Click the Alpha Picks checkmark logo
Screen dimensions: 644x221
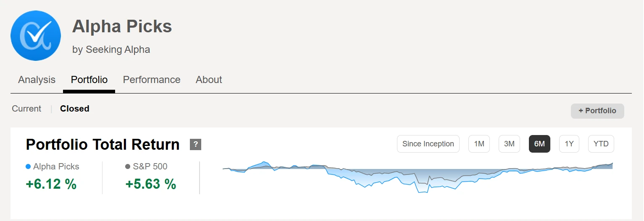click(x=36, y=36)
